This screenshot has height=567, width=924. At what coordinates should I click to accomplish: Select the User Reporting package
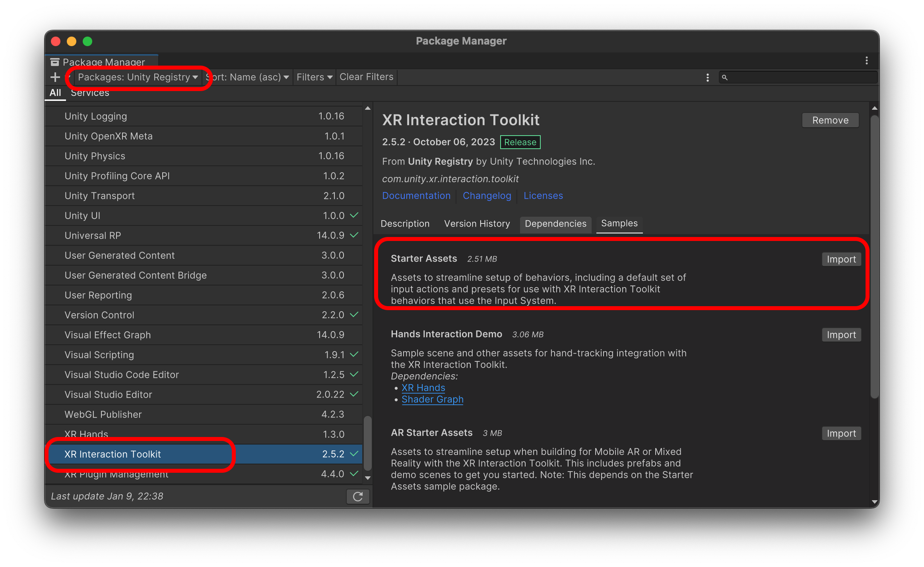[204, 295]
